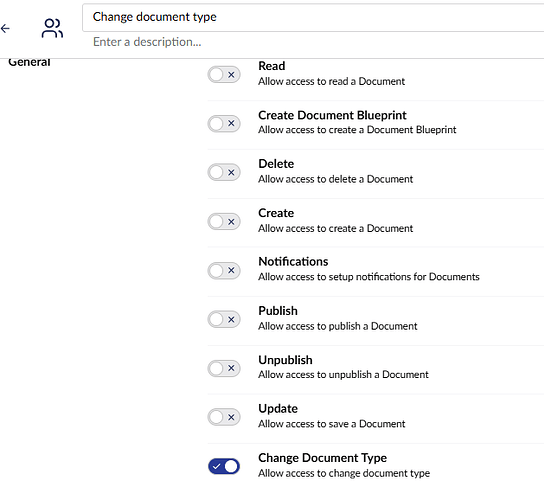Toggle the Update permission switch
Image resolution: width=544 pixels, height=500 pixels.
tap(224, 417)
